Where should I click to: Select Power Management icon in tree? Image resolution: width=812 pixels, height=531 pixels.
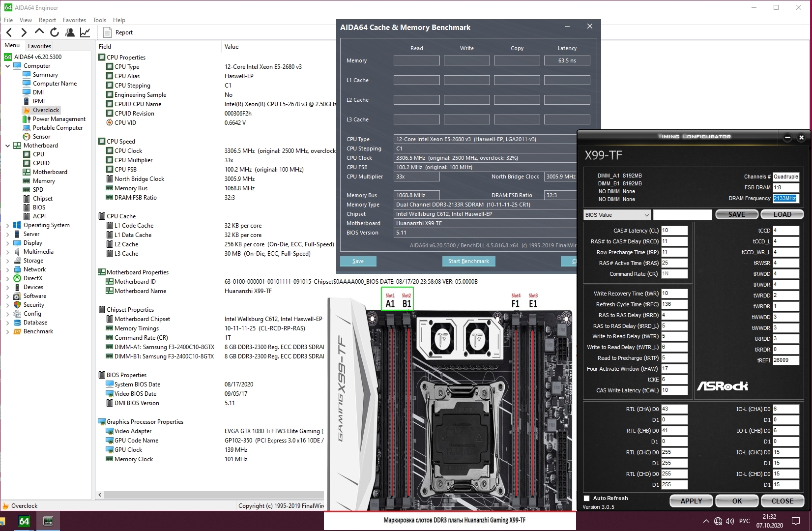click(27, 119)
